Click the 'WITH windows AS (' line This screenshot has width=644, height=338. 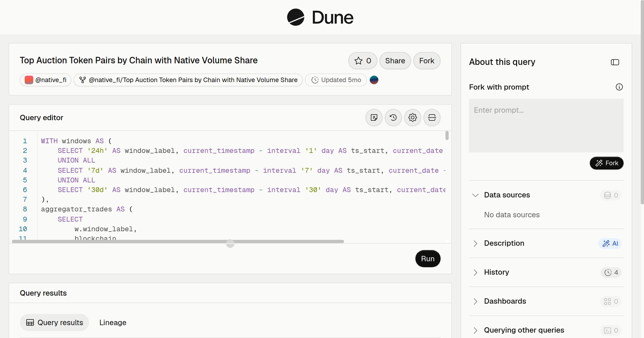point(76,141)
